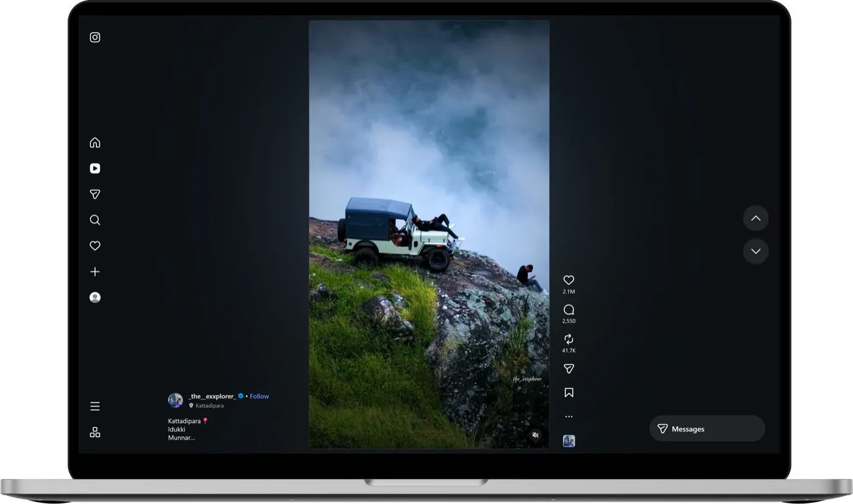This screenshot has height=504, width=853.
Task: Open Search from the sidebar
Action: pos(95,220)
